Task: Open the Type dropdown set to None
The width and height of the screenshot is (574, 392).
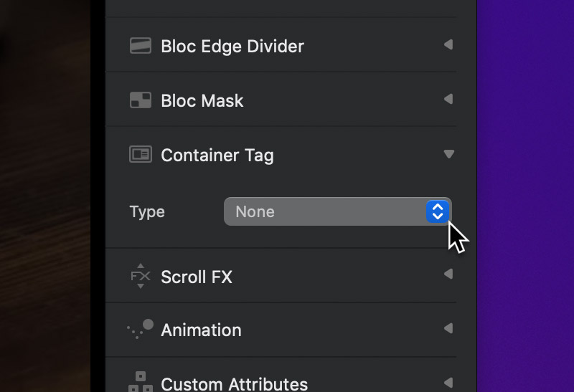Action: coord(337,211)
